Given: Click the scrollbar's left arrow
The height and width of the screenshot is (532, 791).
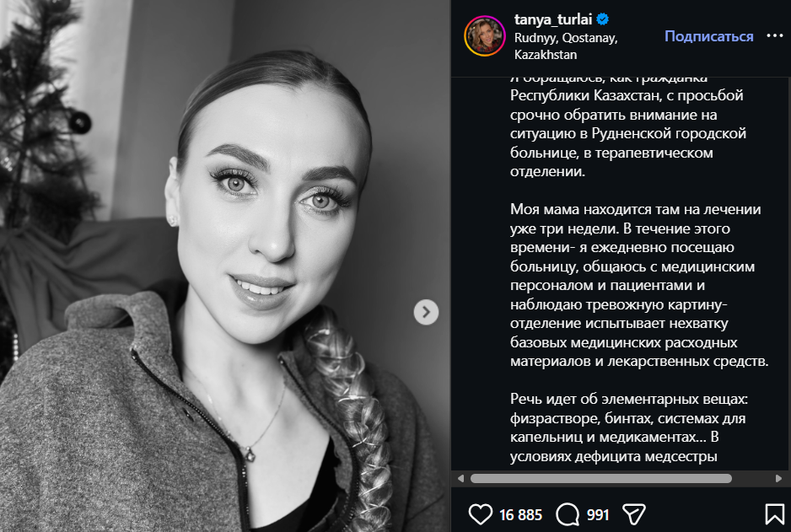Looking at the screenshot, I should click(x=460, y=478).
